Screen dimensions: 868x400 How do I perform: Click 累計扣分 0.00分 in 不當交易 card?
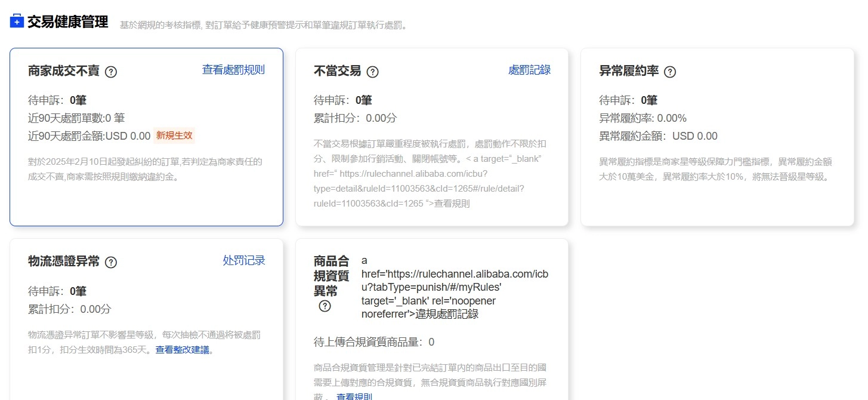click(355, 118)
